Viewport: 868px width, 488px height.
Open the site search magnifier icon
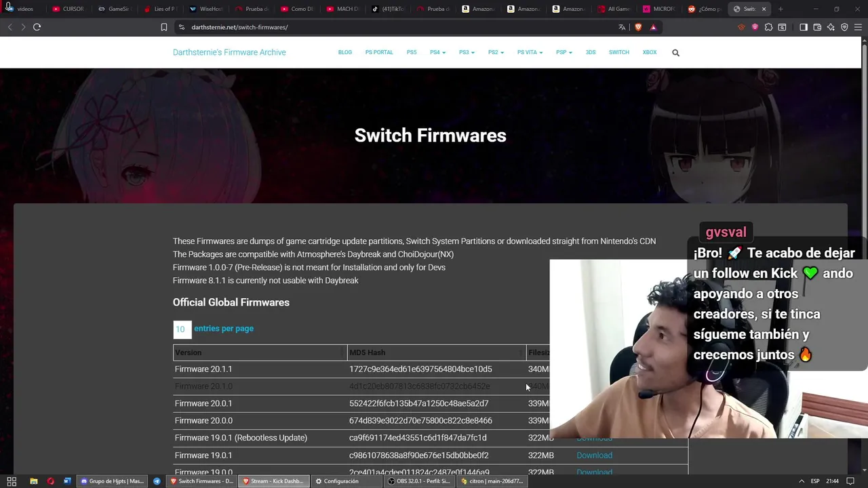coord(675,52)
